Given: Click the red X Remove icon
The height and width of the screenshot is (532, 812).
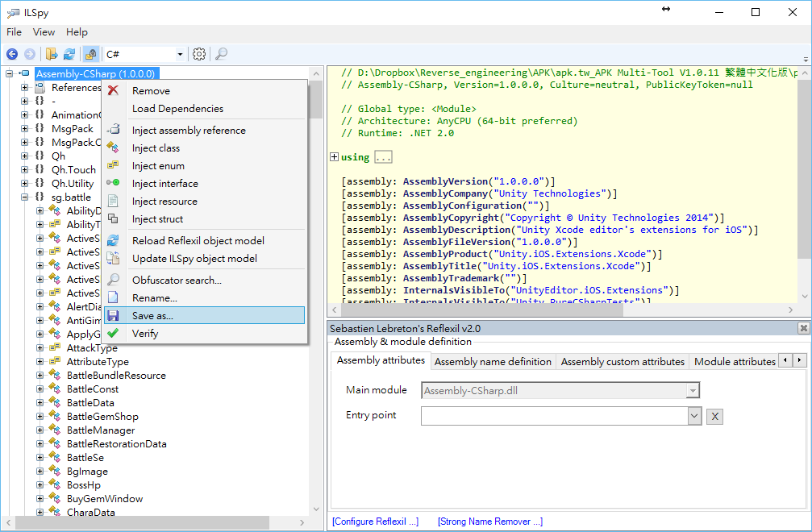Looking at the screenshot, I should (113, 90).
